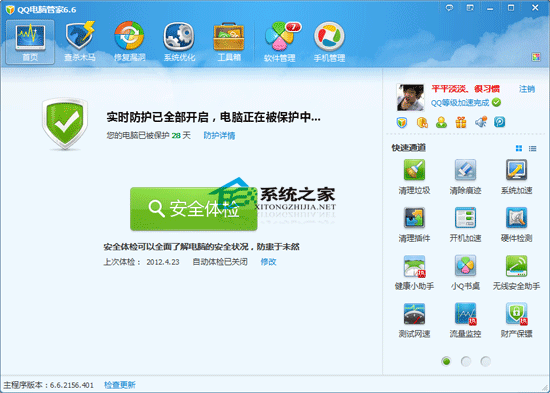Open the 防护详情 protection details link
550x393 pixels.
click(219, 135)
